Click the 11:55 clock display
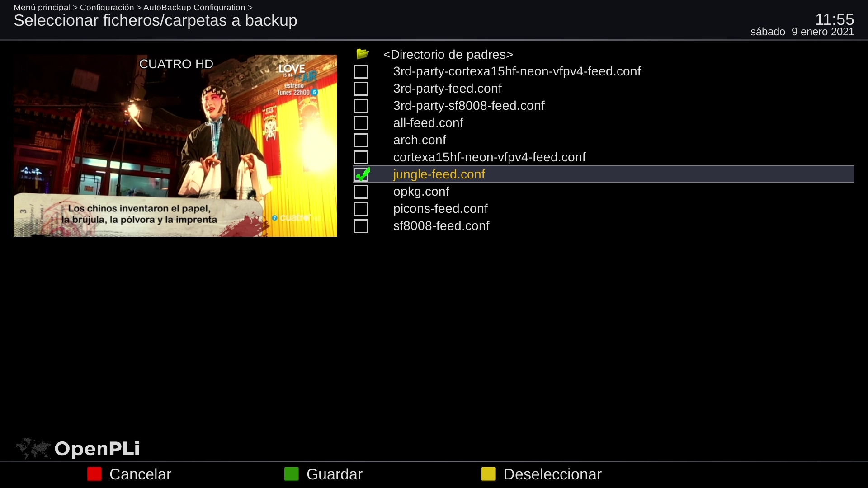Image resolution: width=868 pixels, height=488 pixels. [834, 19]
